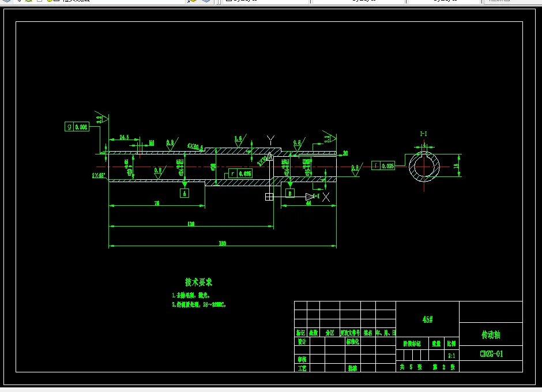Select the M8 thread label

pos(152,143)
